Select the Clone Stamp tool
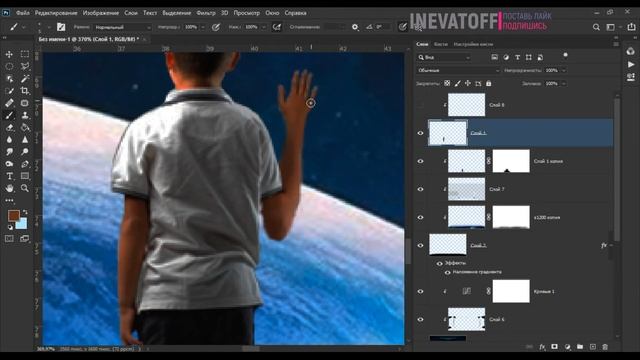 24,115
